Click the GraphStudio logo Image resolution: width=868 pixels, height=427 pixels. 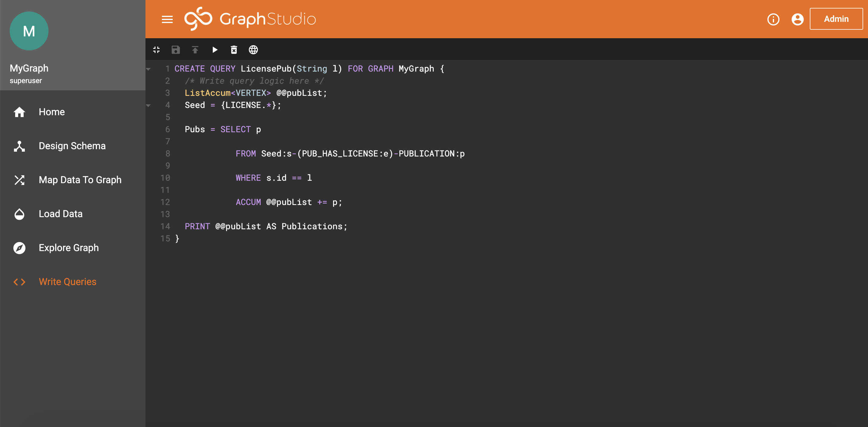point(250,18)
